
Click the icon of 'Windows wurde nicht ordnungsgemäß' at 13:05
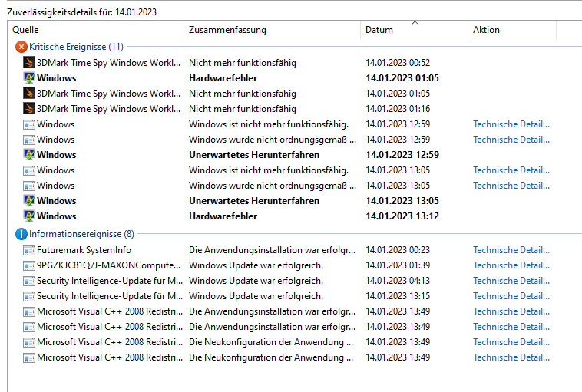tap(29, 186)
